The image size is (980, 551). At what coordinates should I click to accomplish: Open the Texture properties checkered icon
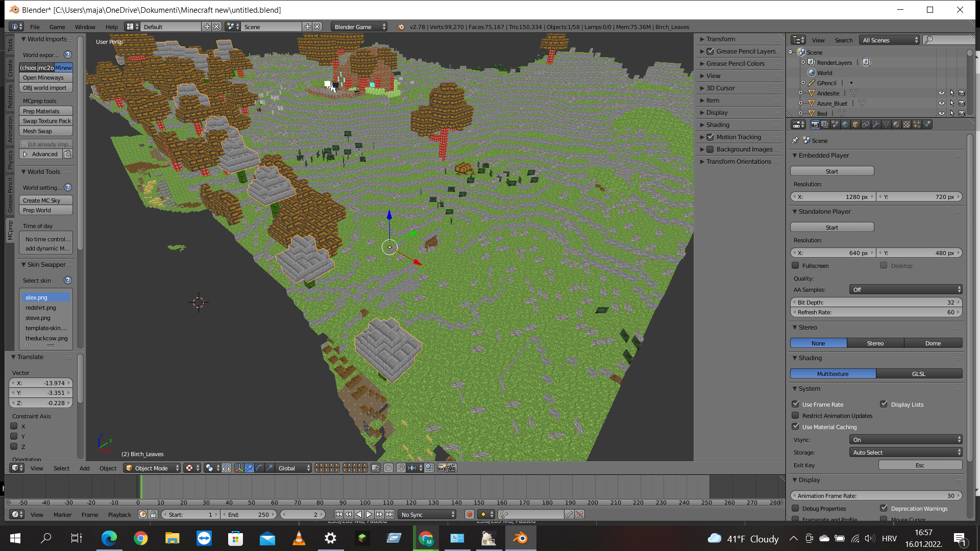coord(906,124)
